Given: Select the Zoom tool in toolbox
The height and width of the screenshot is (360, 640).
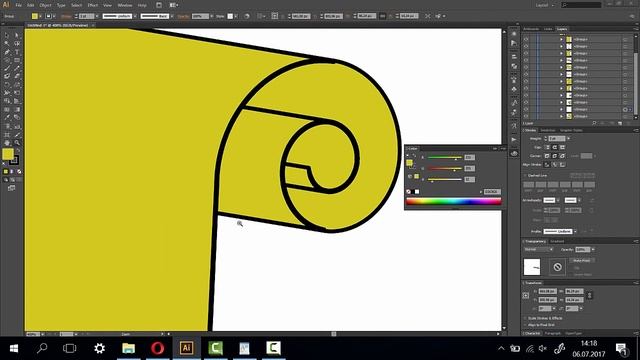Looking at the screenshot, I should [17, 143].
